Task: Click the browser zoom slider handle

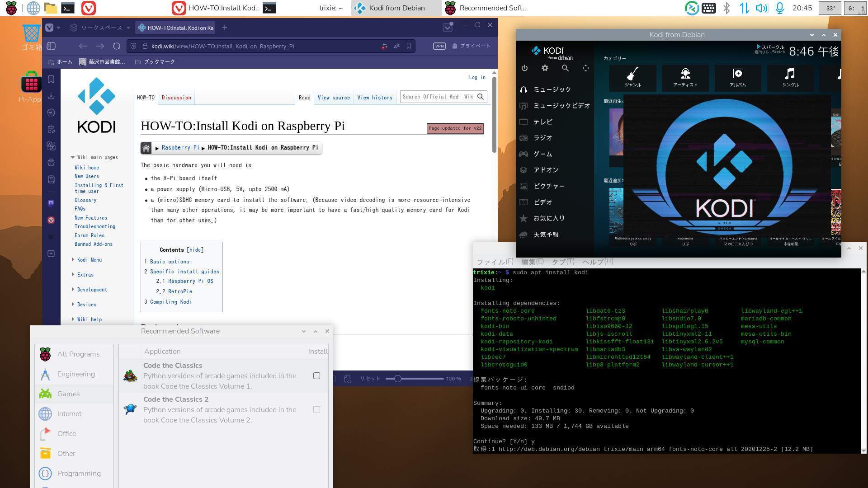Action: [x=397, y=379]
